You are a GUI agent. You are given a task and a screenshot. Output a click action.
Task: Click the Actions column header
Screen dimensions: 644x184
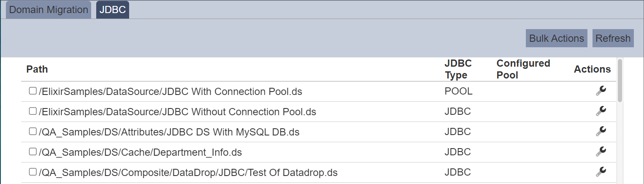click(592, 69)
